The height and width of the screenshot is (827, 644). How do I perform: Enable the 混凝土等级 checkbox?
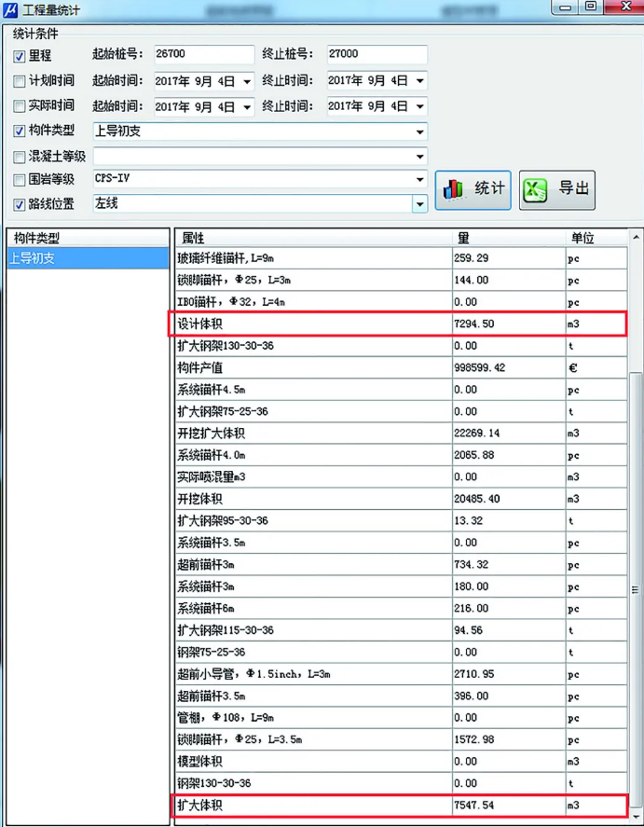(19, 156)
